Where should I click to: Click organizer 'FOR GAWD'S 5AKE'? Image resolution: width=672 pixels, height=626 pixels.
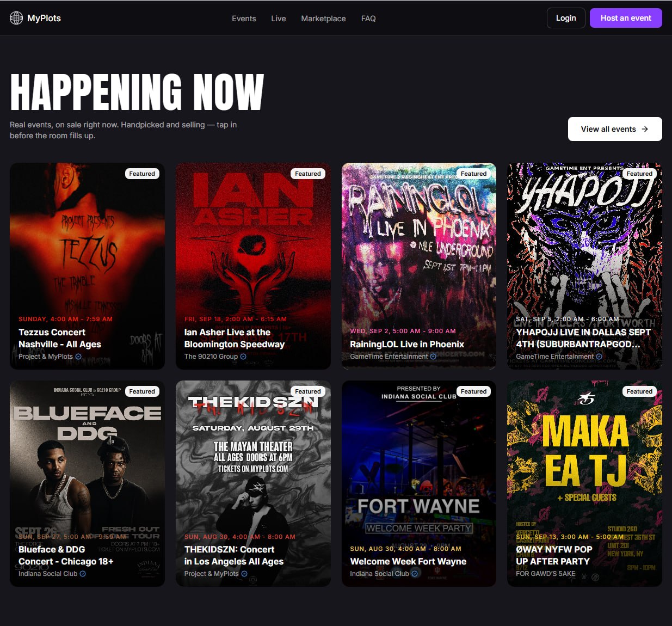click(x=545, y=574)
